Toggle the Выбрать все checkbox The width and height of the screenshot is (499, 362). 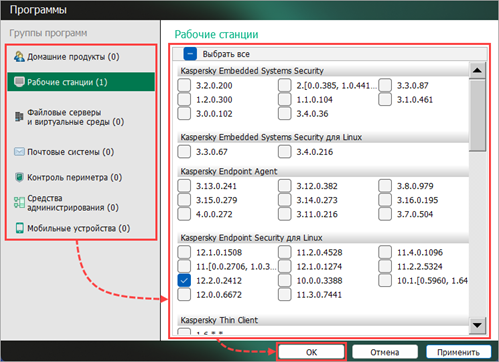pyautogui.click(x=190, y=54)
